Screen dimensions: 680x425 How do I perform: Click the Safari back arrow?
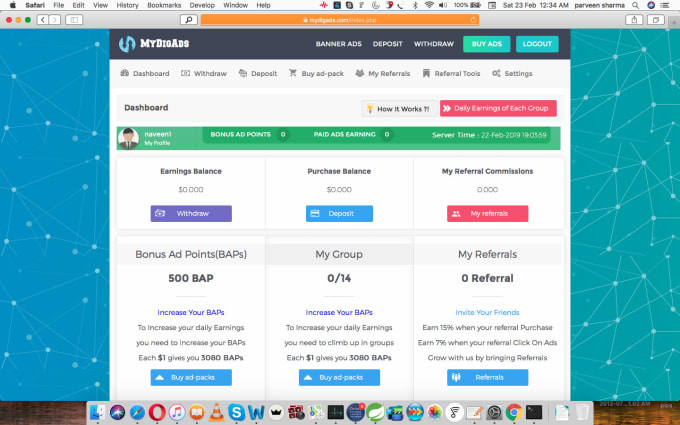(42, 20)
